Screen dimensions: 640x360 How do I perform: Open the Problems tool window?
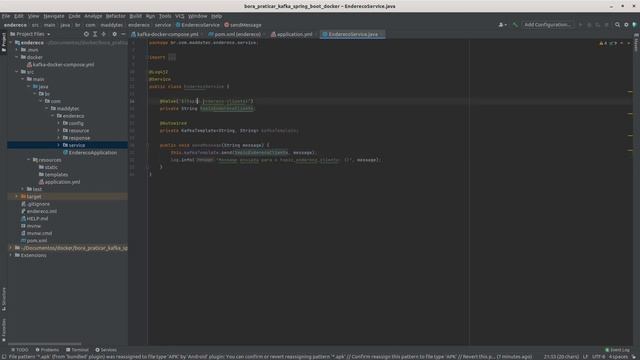coord(47,350)
